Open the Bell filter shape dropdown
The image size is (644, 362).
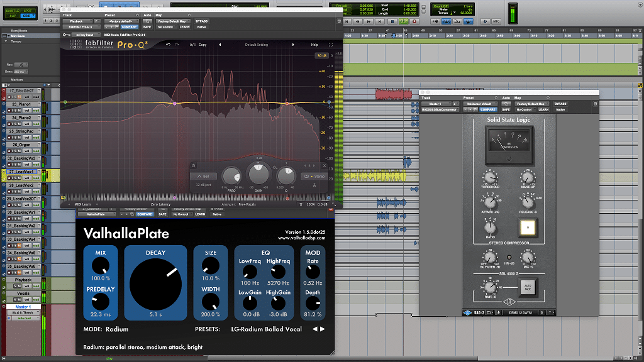[203, 177]
